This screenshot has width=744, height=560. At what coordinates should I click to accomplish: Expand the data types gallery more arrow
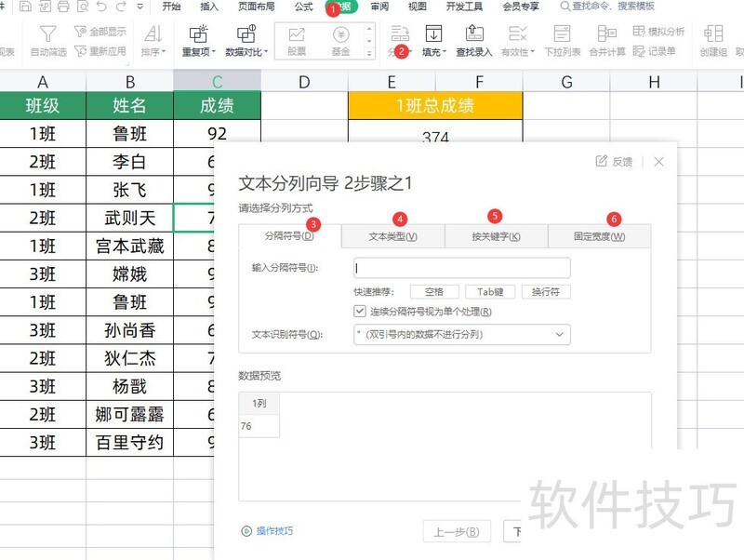point(369,54)
